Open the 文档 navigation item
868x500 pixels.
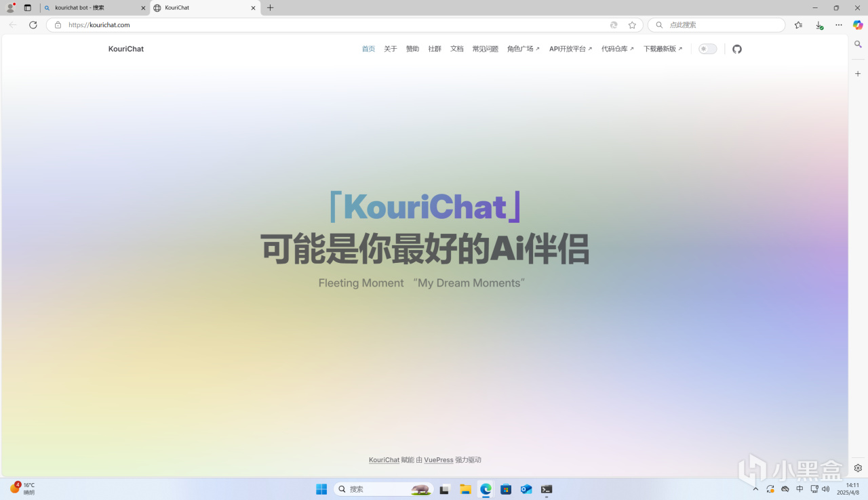457,49
